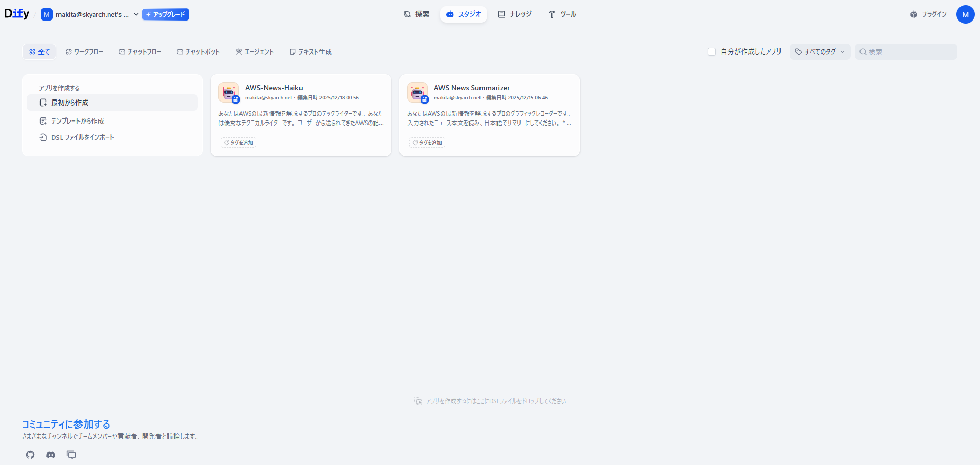Expand the すべてのタグ tag filter dropdown

(x=819, y=52)
